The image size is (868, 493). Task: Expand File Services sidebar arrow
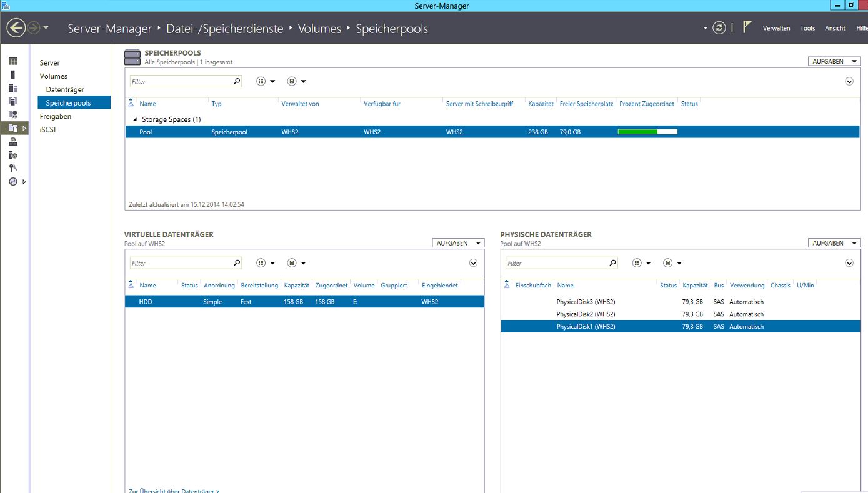[x=24, y=128]
